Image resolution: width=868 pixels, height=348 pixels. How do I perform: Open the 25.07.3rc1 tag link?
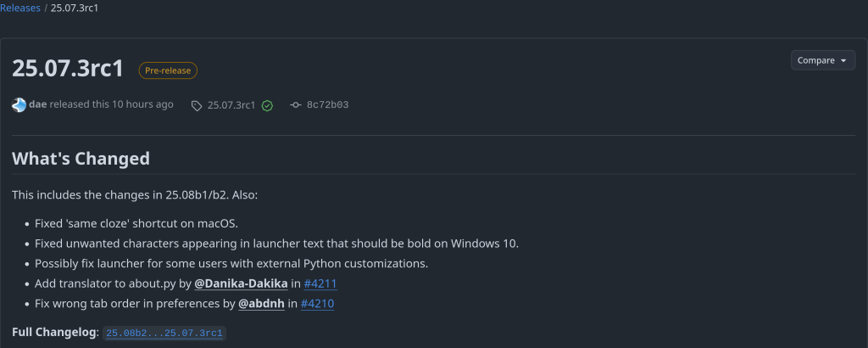pos(231,105)
